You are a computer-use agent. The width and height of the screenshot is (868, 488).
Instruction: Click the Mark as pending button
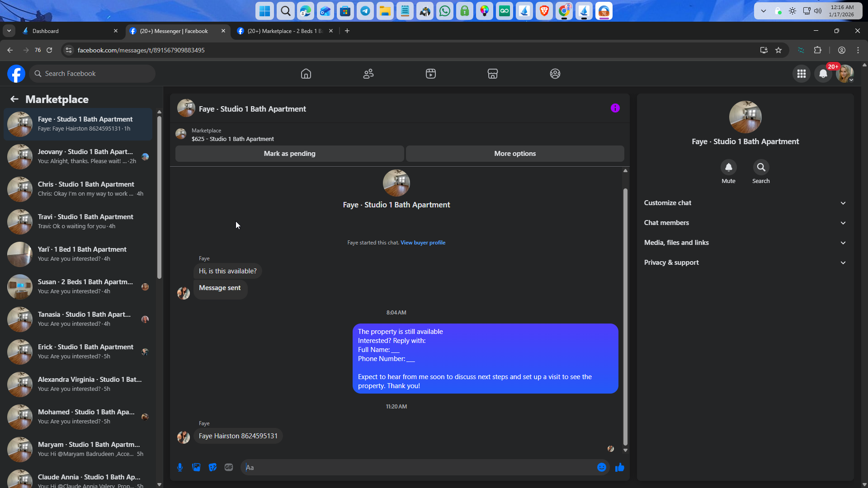(289, 154)
